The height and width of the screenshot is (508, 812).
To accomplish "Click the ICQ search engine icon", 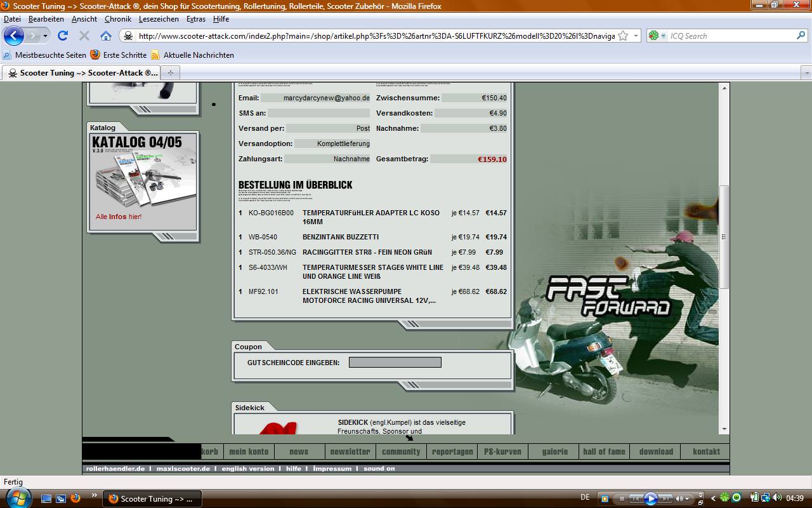I will 653,36.
